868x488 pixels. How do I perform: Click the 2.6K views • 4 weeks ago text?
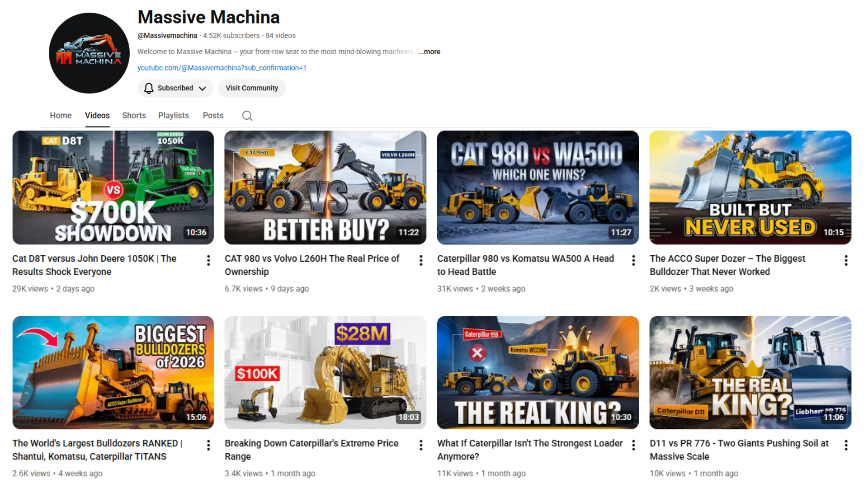point(57,474)
